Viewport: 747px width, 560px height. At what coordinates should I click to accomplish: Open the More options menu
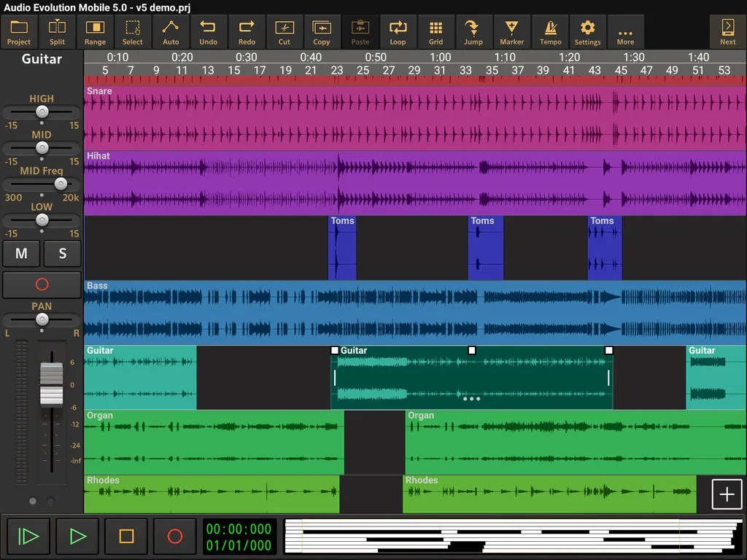[626, 31]
